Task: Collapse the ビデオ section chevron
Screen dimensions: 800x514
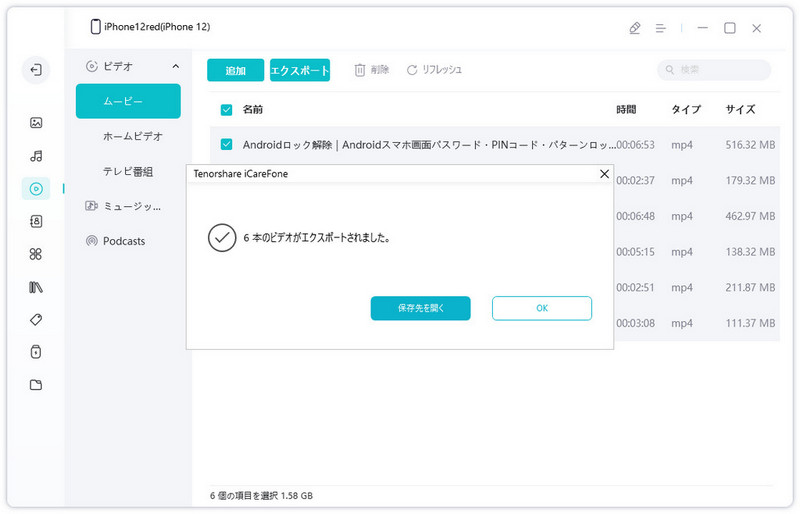Action: [x=176, y=66]
